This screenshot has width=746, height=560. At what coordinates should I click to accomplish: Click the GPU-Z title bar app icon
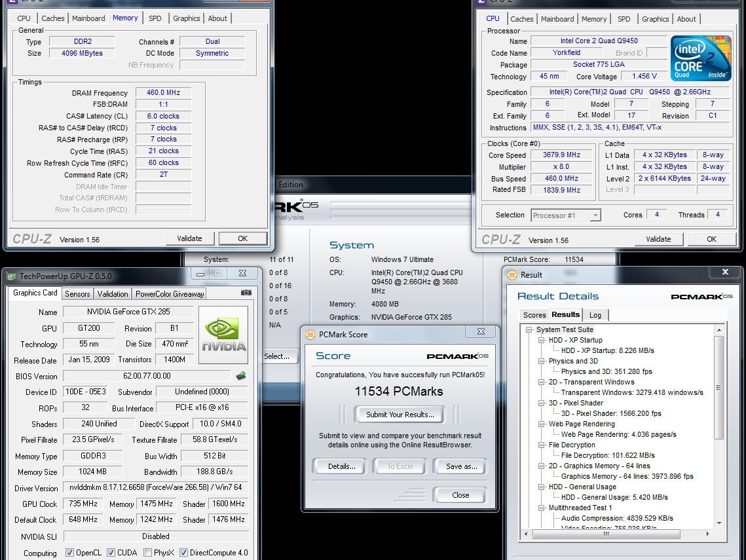pos(10,276)
